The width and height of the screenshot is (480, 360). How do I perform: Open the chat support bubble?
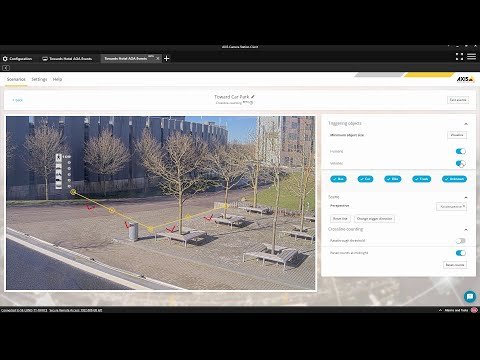(470, 296)
